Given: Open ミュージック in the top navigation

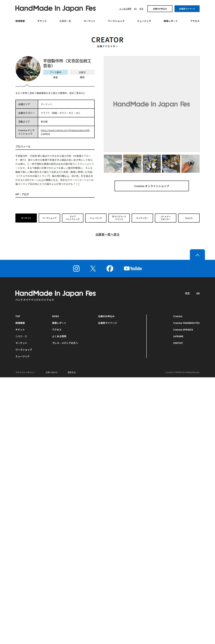Looking at the screenshot, I should (144, 21).
